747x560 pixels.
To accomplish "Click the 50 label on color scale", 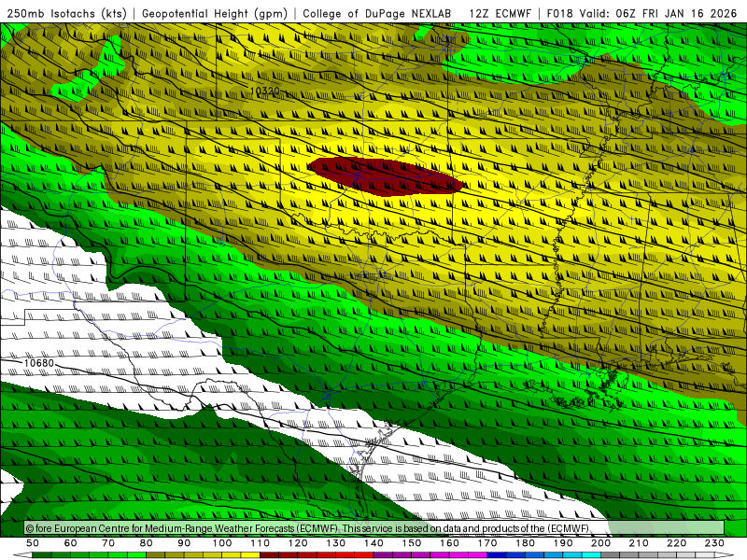I will click(33, 543).
